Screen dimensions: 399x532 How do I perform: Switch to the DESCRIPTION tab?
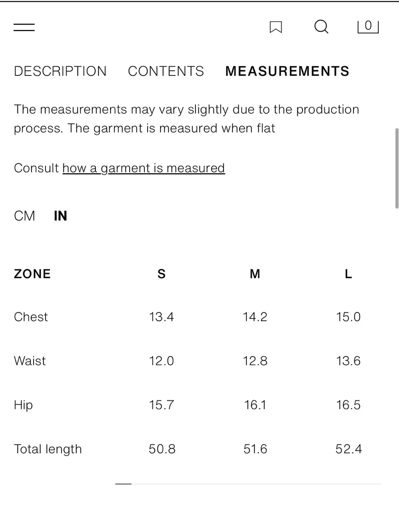coord(60,71)
